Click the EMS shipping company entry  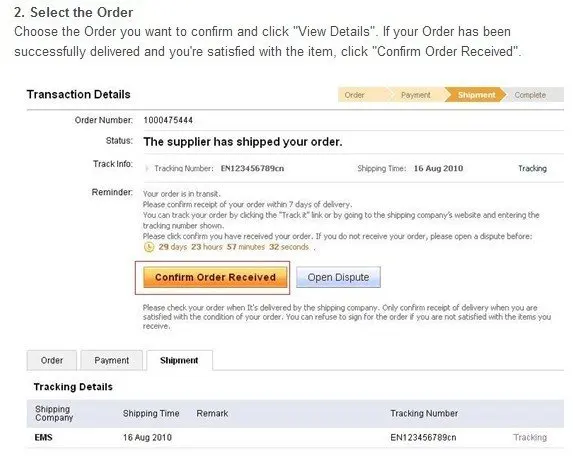[x=43, y=437]
